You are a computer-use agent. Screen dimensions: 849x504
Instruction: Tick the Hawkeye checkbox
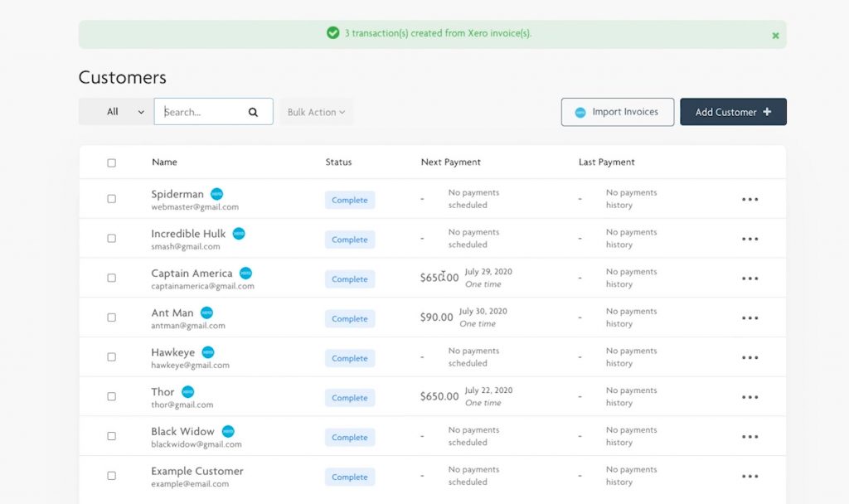[x=112, y=356]
